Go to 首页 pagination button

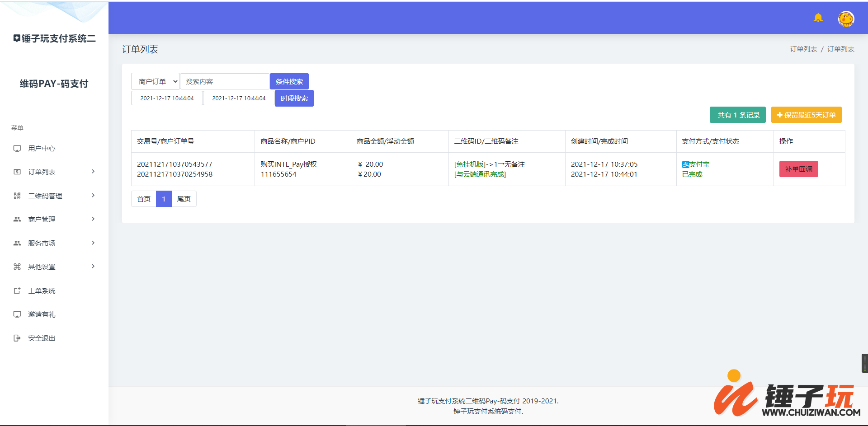[144, 199]
